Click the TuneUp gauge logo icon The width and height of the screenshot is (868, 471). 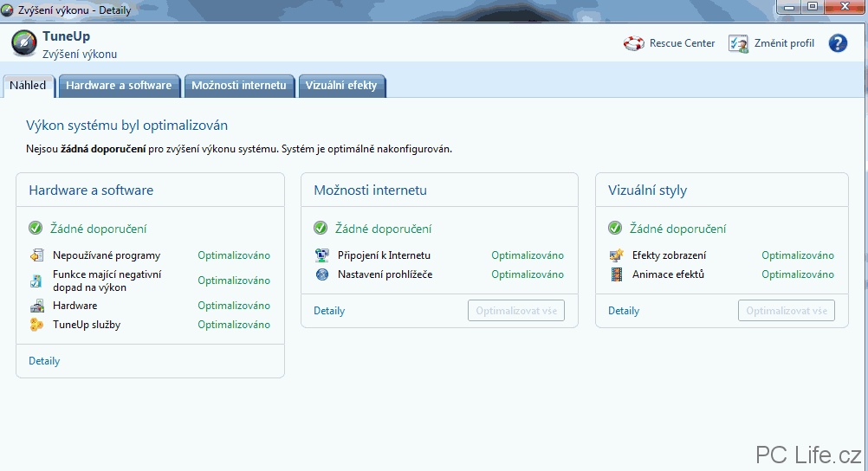(x=24, y=44)
